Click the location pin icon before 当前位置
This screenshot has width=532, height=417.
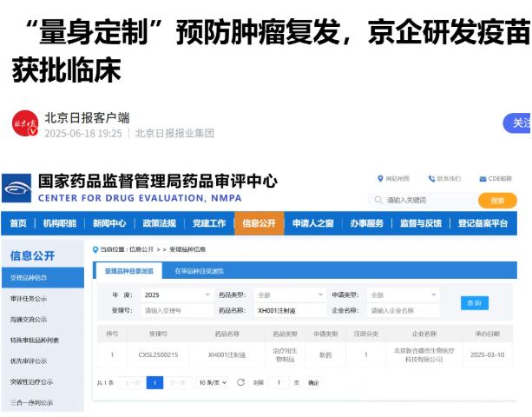click(x=95, y=249)
